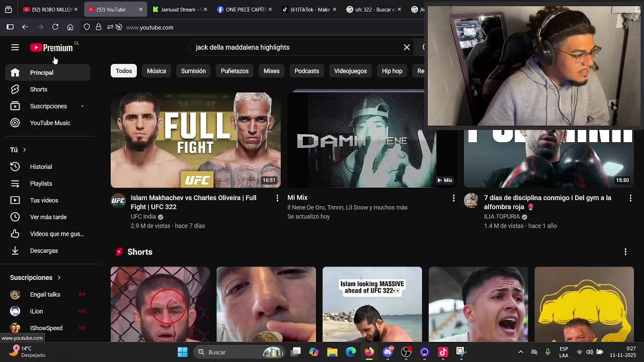The width and height of the screenshot is (644, 362).
Task: Click the ILIA TOPURIA channel avatar
Action: (471, 201)
